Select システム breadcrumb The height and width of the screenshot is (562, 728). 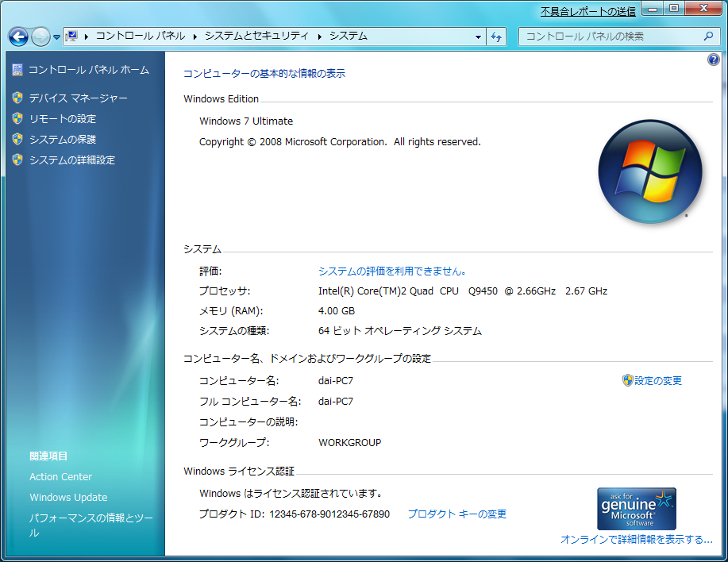349,37
